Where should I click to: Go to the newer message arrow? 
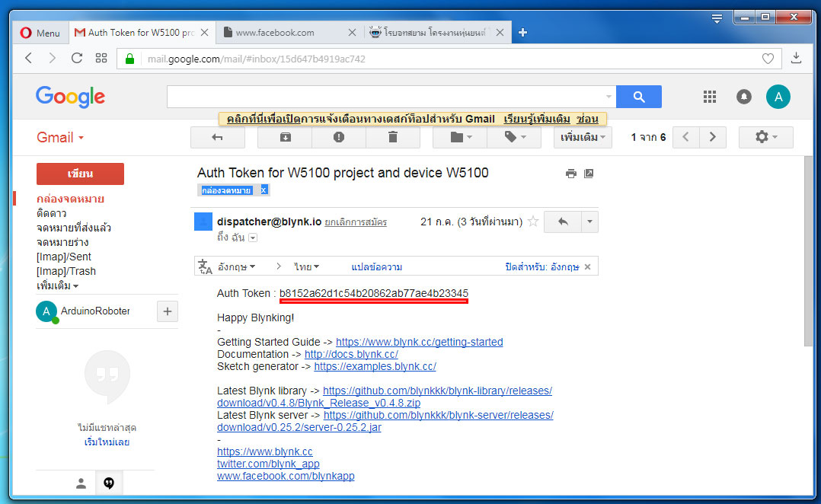pyautogui.click(x=686, y=138)
